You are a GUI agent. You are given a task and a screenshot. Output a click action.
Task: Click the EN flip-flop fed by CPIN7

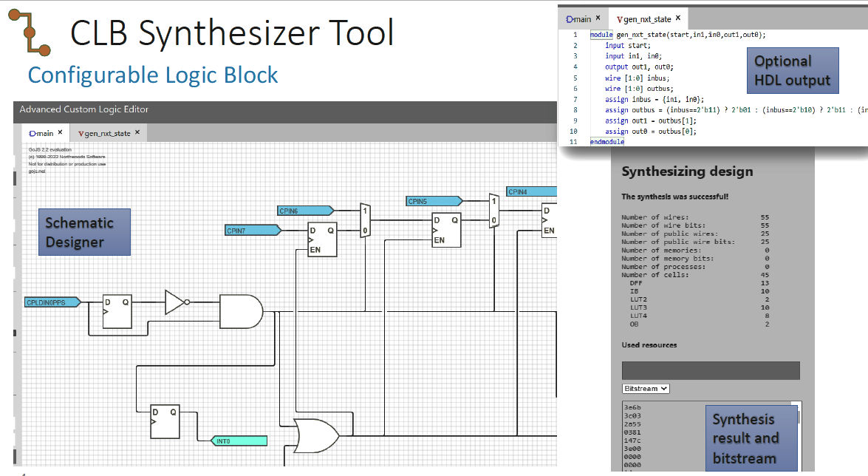[322, 239]
